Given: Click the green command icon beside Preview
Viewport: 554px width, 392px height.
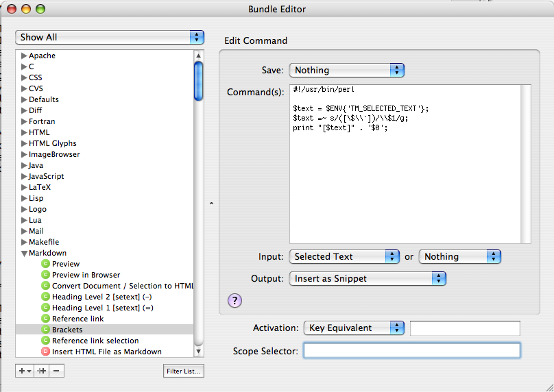Looking at the screenshot, I should click(45, 264).
